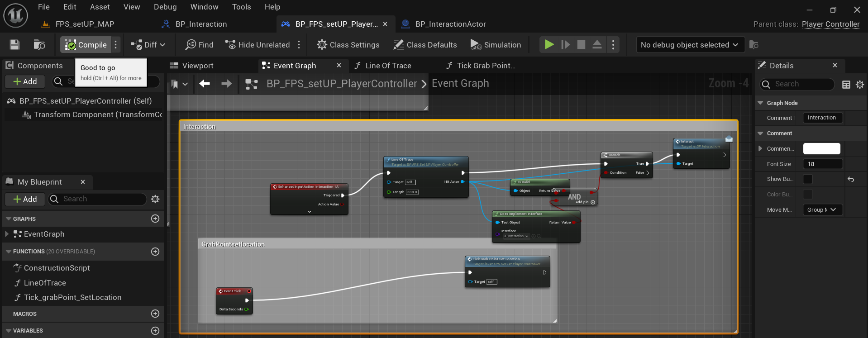Navigate back in graph history
868x338 pixels.
point(205,84)
